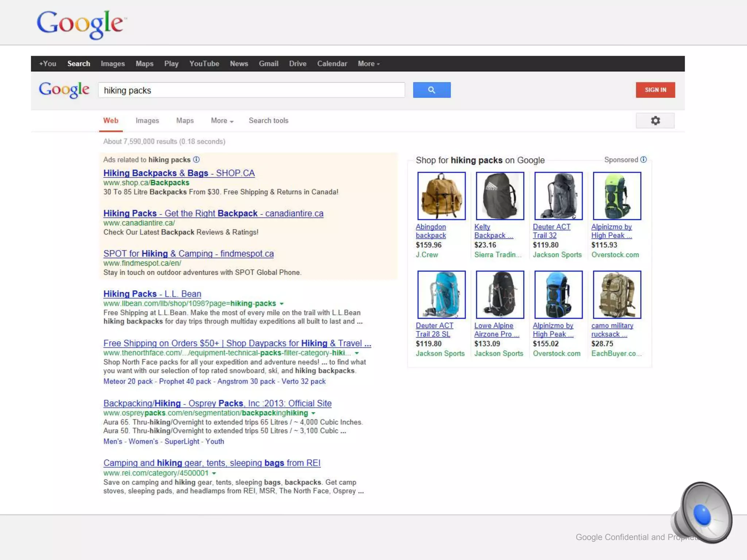This screenshot has height=560, width=747.
Task: Open Maps in the black bar
Action: tap(144, 64)
